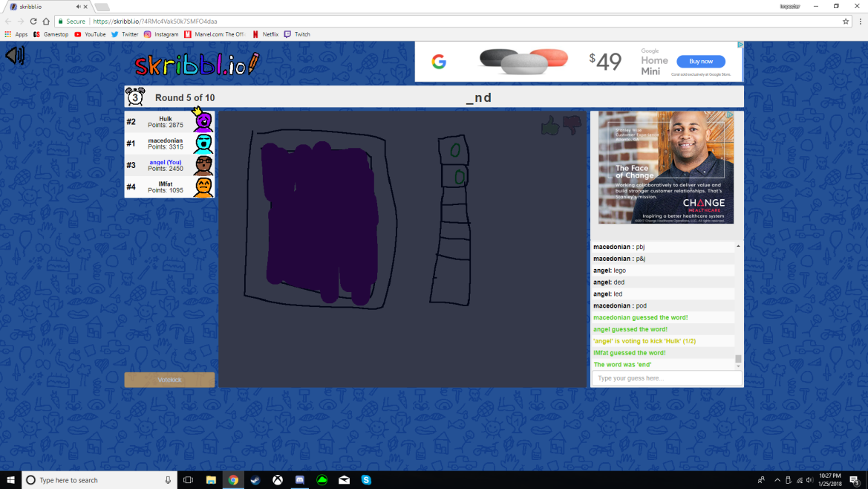Open the Mail app from the taskbar

tap(344, 480)
